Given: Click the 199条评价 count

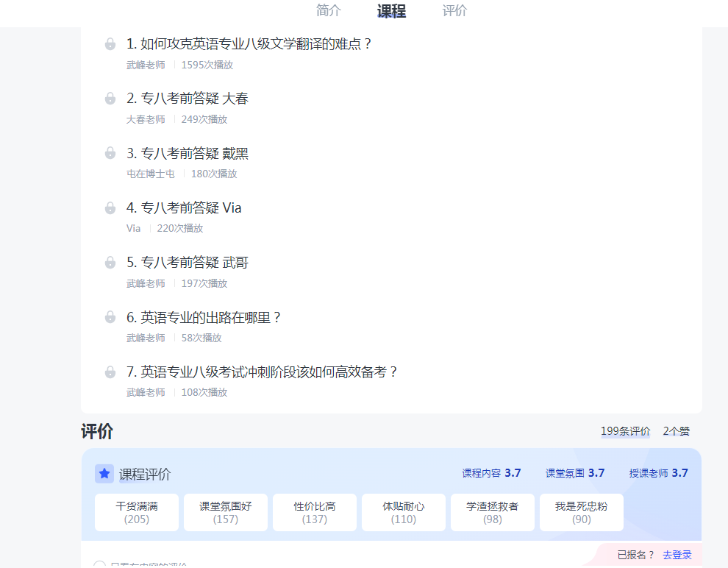Looking at the screenshot, I should click(x=625, y=431).
